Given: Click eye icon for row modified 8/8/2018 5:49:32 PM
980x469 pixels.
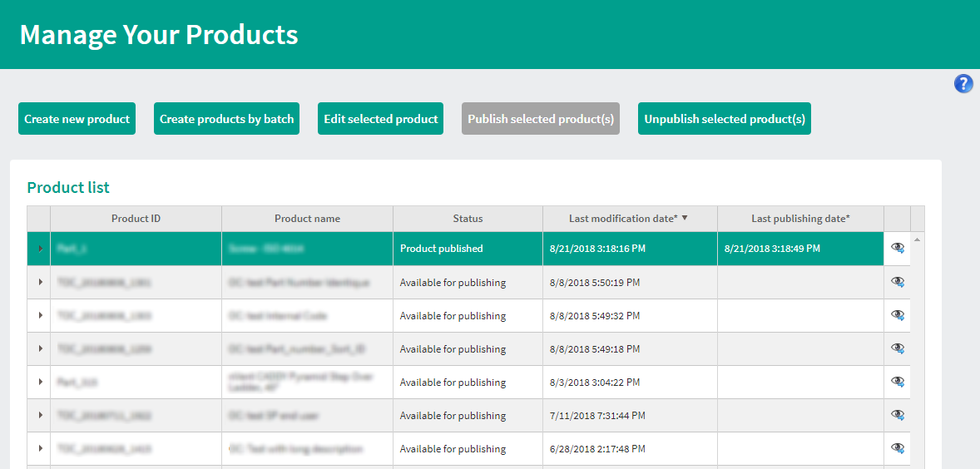Looking at the screenshot, I should click(898, 315).
